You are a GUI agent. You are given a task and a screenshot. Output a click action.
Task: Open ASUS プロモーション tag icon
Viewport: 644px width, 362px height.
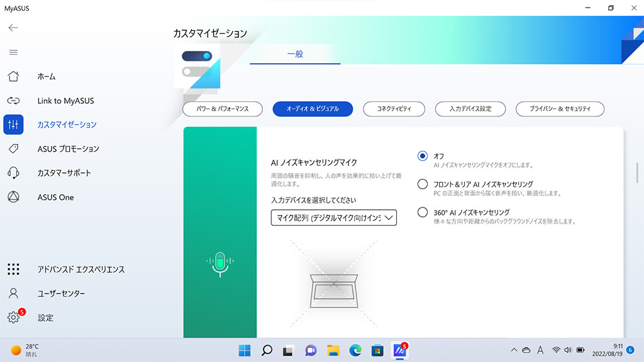coord(13,148)
